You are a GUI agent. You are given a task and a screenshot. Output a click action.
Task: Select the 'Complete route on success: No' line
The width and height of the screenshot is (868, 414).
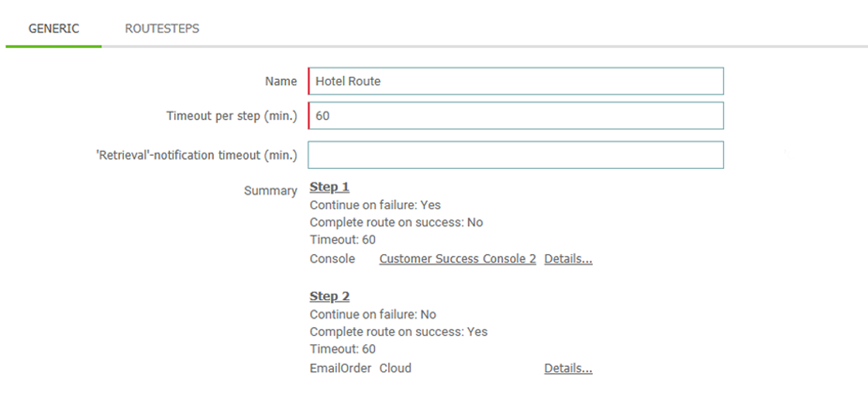coord(396,223)
